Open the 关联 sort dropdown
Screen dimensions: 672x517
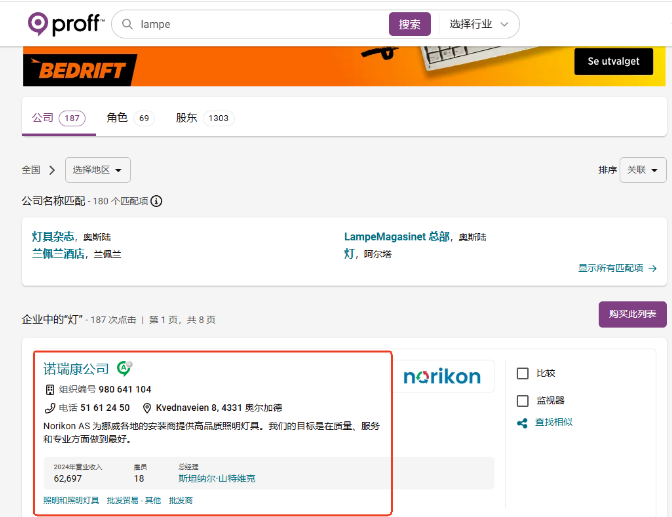pos(642,170)
